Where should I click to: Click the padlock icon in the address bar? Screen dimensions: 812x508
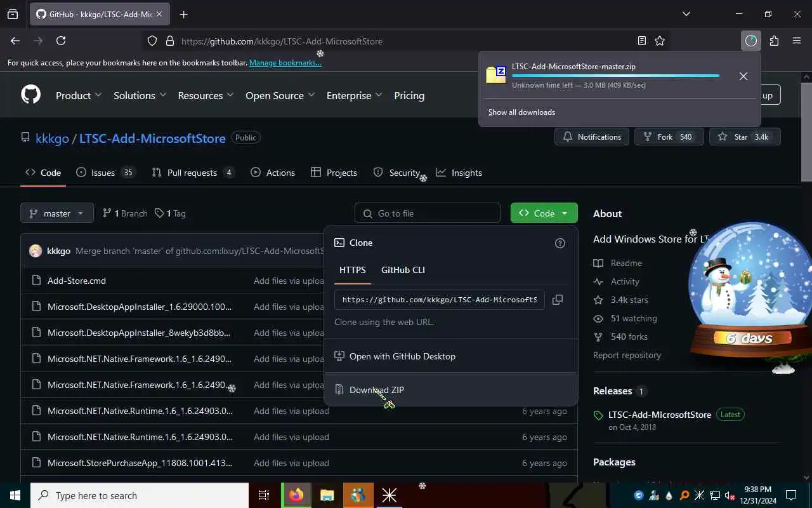pos(169,41)
